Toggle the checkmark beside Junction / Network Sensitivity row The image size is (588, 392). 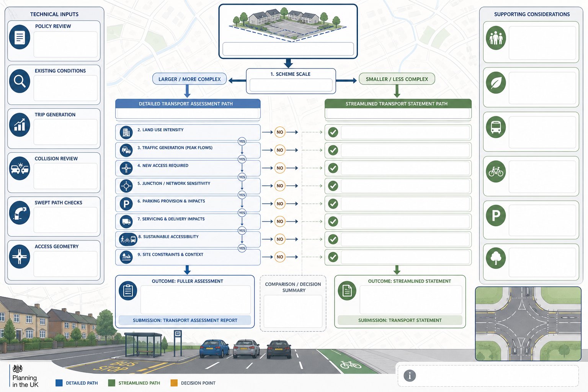(333, 186)
